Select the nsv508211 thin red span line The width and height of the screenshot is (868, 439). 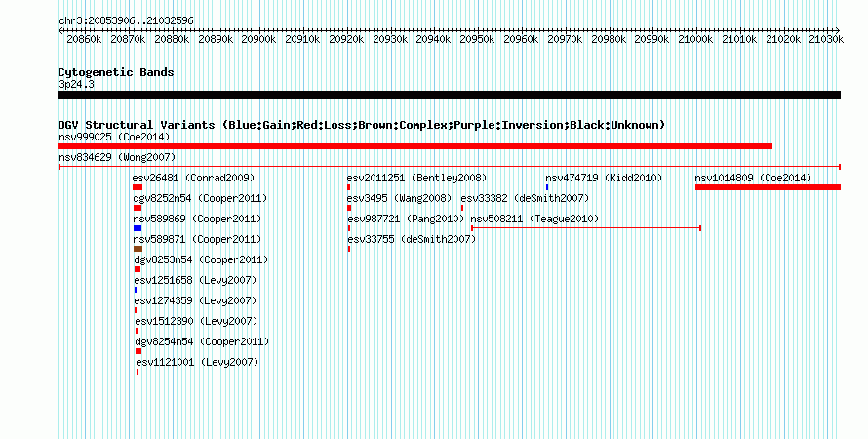tap(586, 228)
